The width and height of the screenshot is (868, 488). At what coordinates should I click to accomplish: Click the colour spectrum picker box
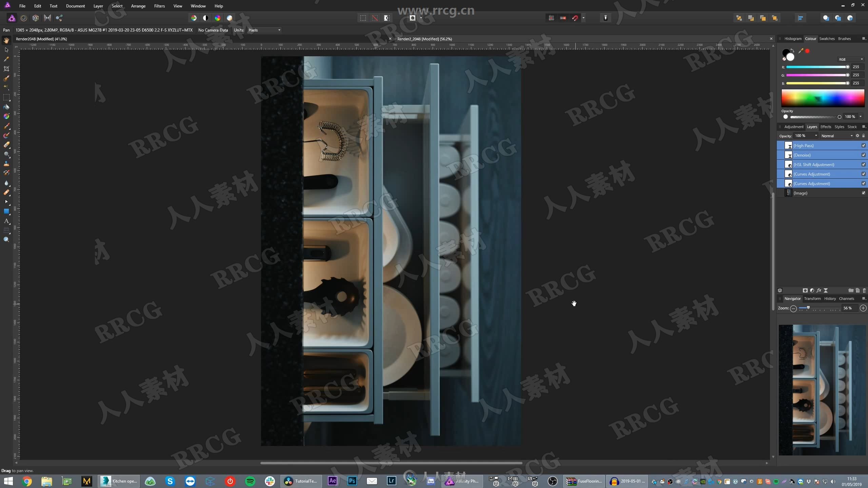tap(823, 98)
